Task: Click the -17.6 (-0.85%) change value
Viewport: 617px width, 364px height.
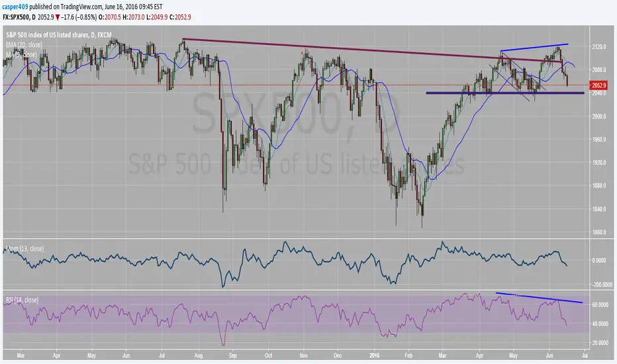Action: [79, 17]
